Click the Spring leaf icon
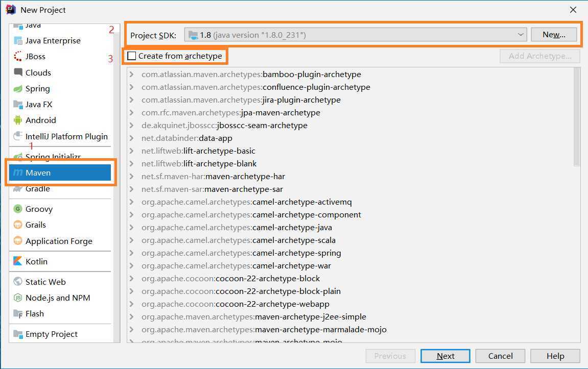The height and width of the screenshot is (369, 588). coord(18,89)
